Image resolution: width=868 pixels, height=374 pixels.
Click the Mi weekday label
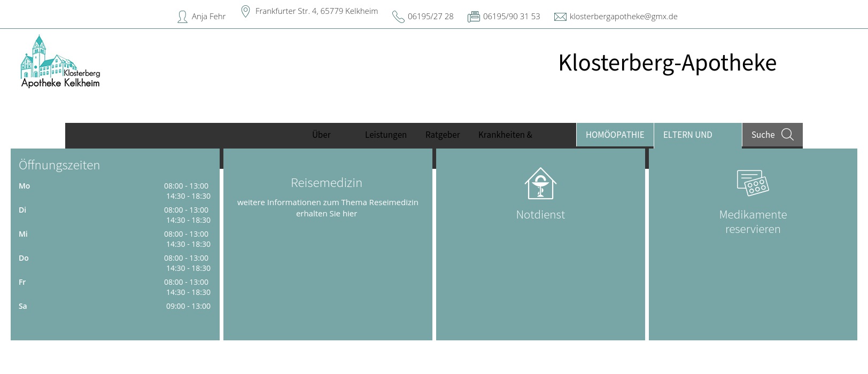(23, 234)
